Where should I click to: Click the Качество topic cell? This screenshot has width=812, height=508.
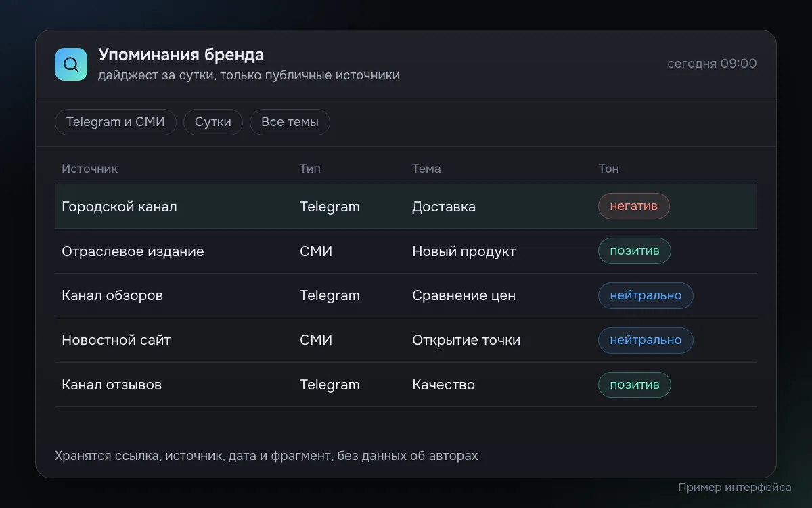[444, 385]
